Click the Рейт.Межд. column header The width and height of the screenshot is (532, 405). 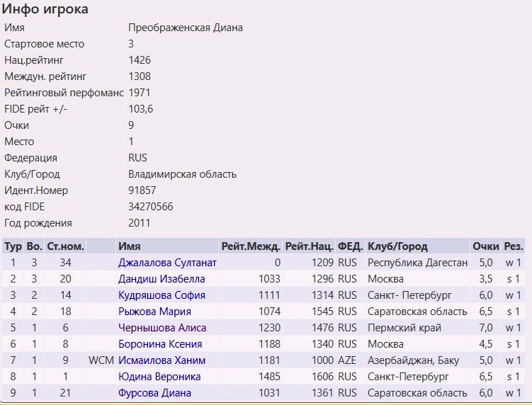click(x=251, y=246)
